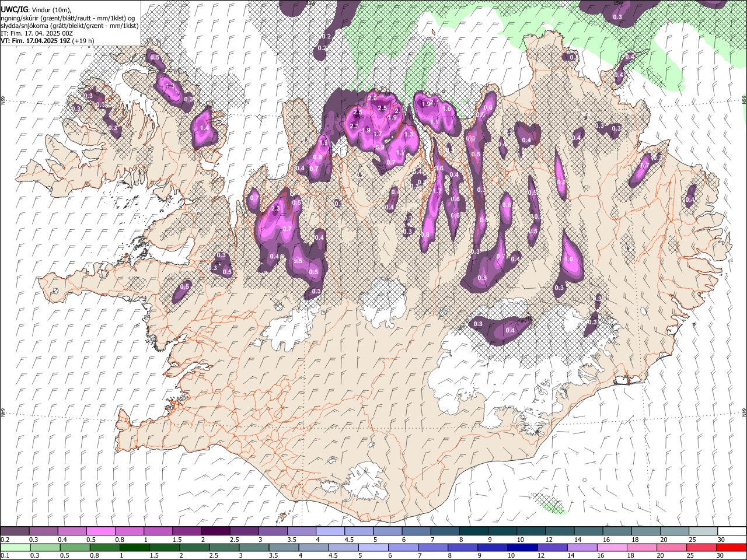The width and height of the screenshot is (747, 560).
Task: Click the lilac 14–16 rain swatch
Action: (x=582, y=547)
